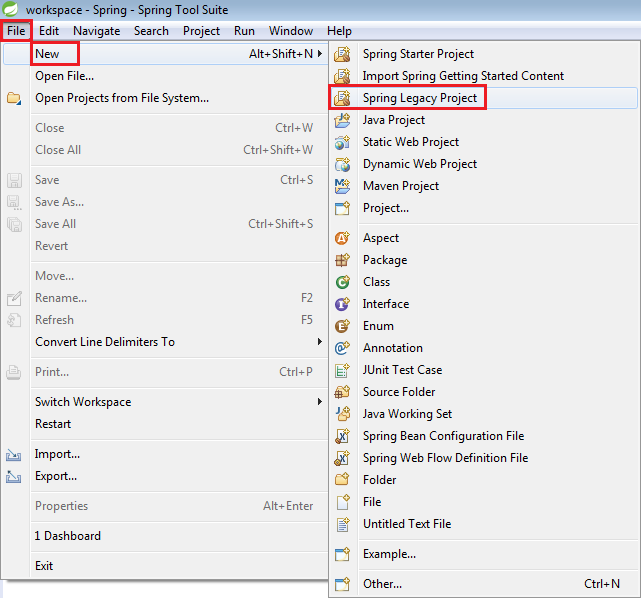The height and width of the screenshot is (598, 641).
Task: Click the green Class icon
Action: coord(342,282)
